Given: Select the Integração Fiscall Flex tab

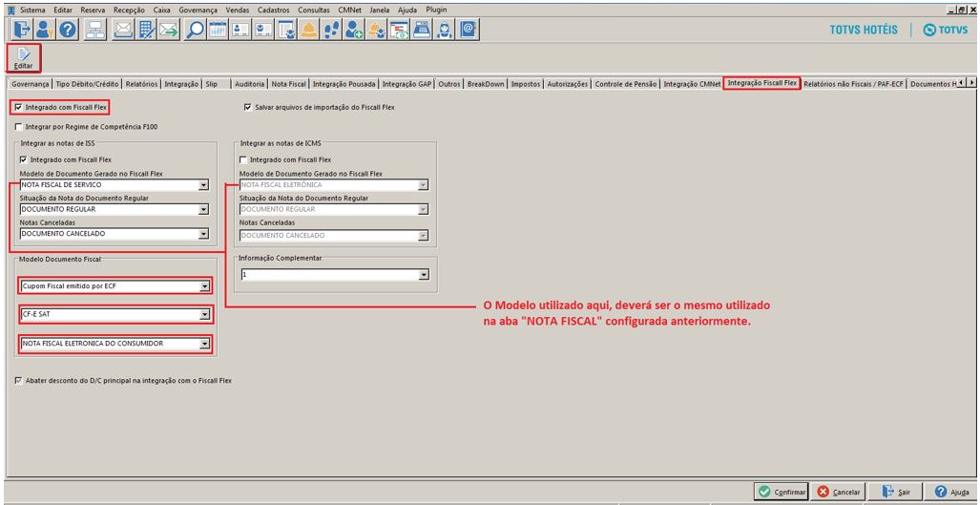Looking at the screenshot, I should (761, 82).
